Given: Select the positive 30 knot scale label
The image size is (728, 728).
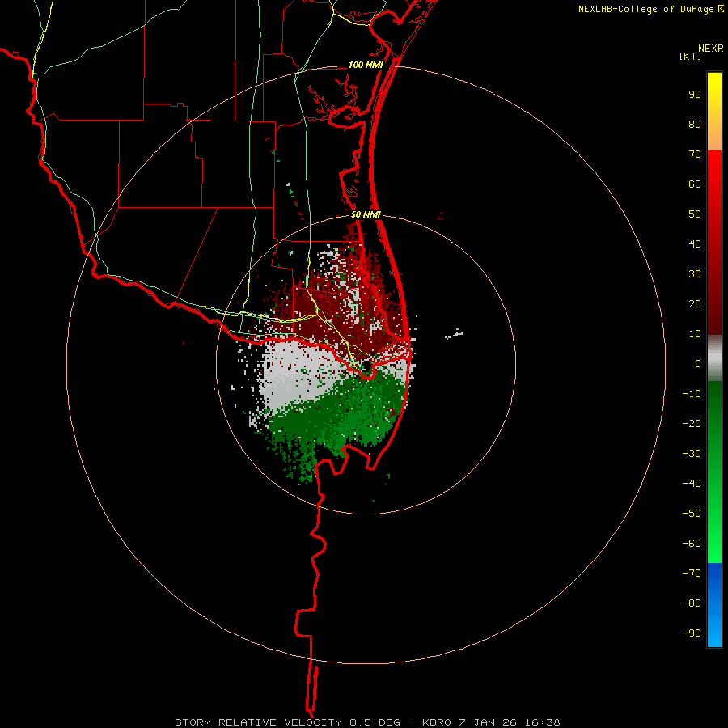Looking at the screenshot, I should pos(695,274).
